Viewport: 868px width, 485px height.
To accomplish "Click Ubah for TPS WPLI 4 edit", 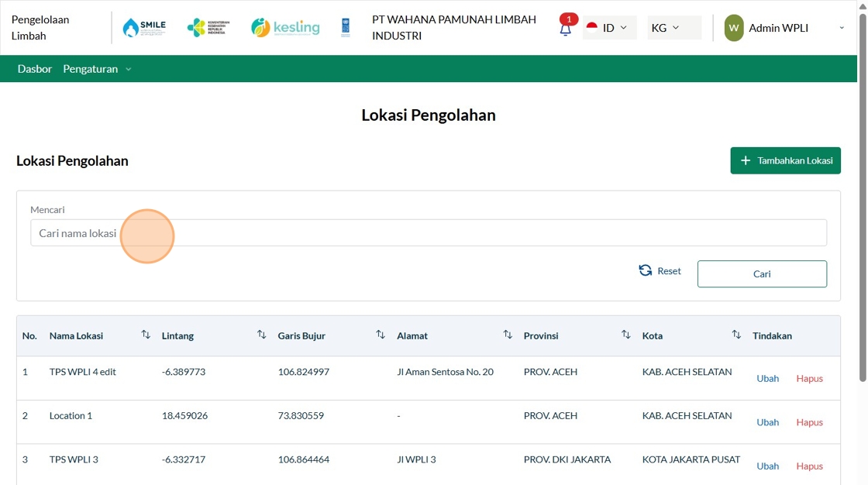I will point(768,379).
